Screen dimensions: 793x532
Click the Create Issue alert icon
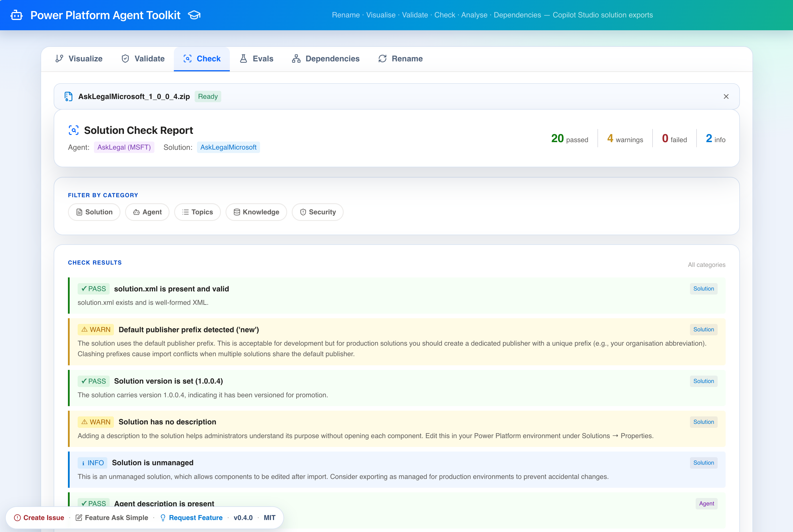(17, 518)
